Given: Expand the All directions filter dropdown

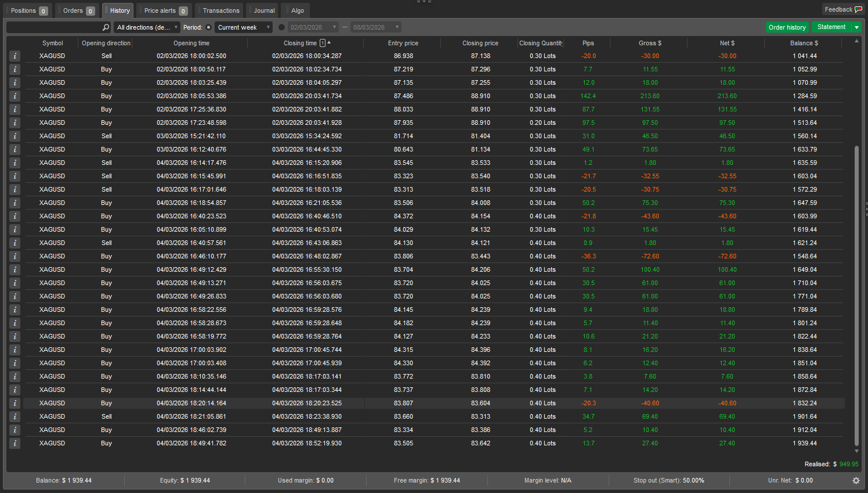Looking at the screenshot, I should pos(147,27).
